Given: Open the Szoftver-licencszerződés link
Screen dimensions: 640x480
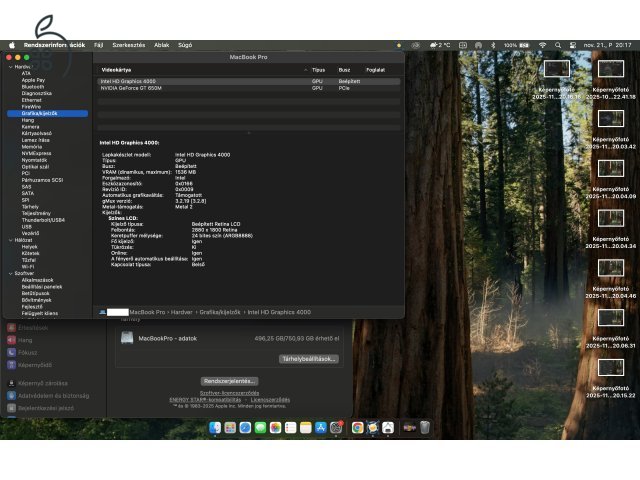Looking at the screenshot, I should click(x=229, y=393).
